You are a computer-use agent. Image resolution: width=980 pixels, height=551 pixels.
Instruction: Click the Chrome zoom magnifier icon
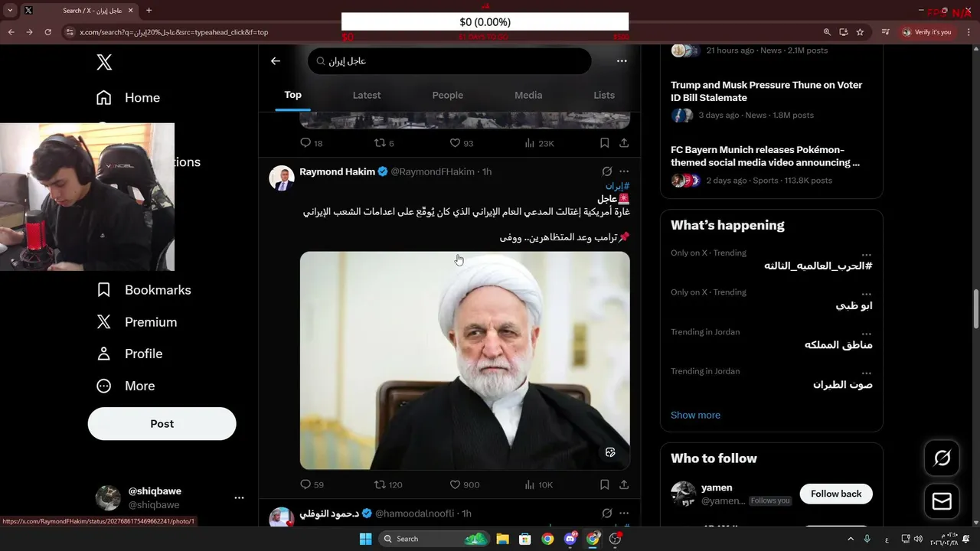pyautogui.click(x=827, y=32)
